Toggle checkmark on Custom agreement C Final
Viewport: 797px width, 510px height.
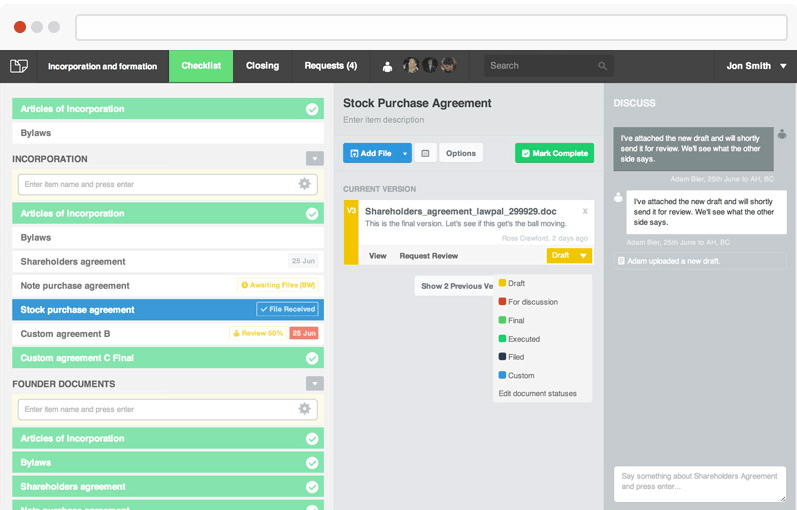point(312,358)
